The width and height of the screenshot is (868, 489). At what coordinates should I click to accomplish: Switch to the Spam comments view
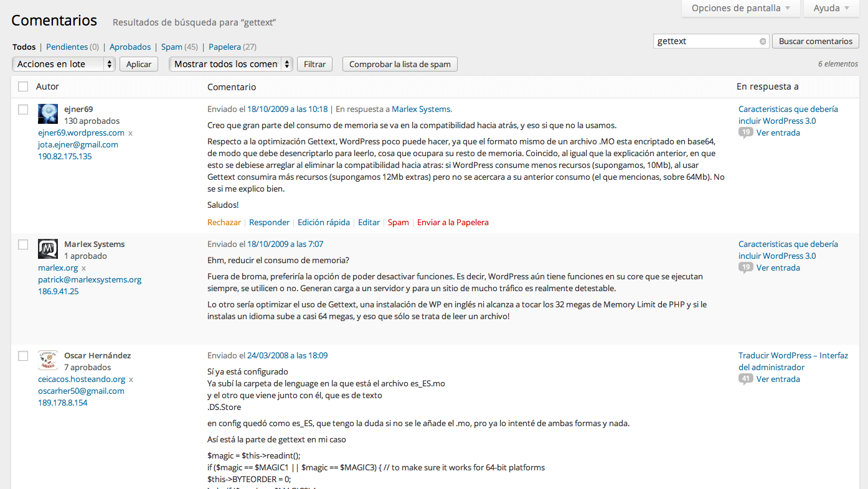click(x=171, y=47)
